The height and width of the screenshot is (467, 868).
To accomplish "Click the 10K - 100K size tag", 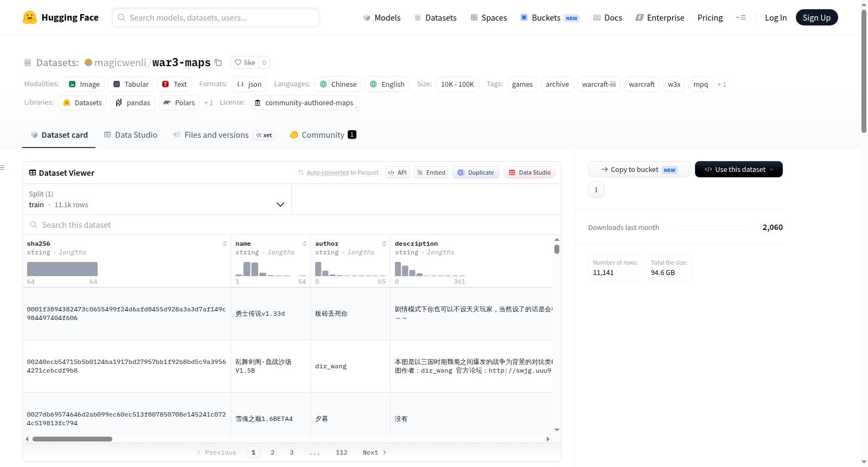I will (x=457, y=84).
